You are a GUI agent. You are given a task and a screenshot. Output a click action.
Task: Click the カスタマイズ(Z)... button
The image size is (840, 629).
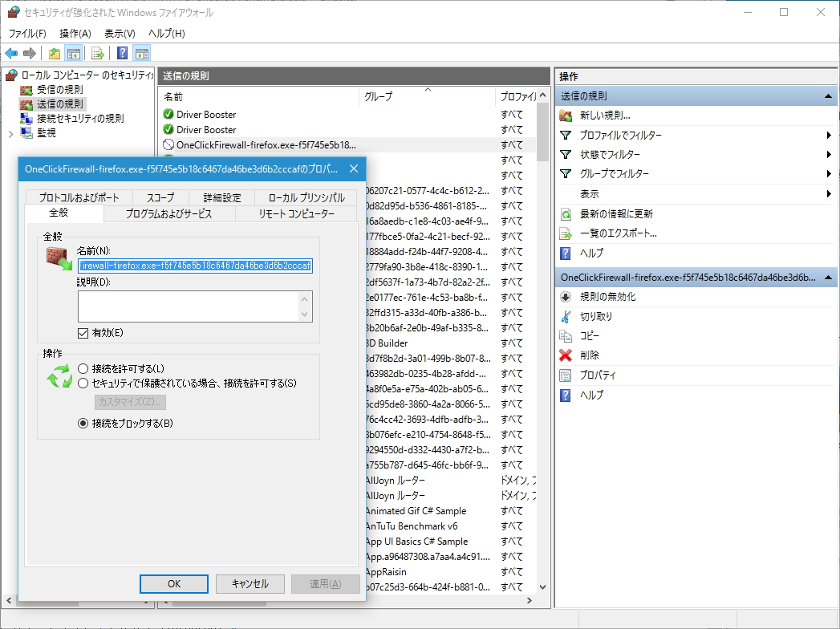click(x=130, y=402)
